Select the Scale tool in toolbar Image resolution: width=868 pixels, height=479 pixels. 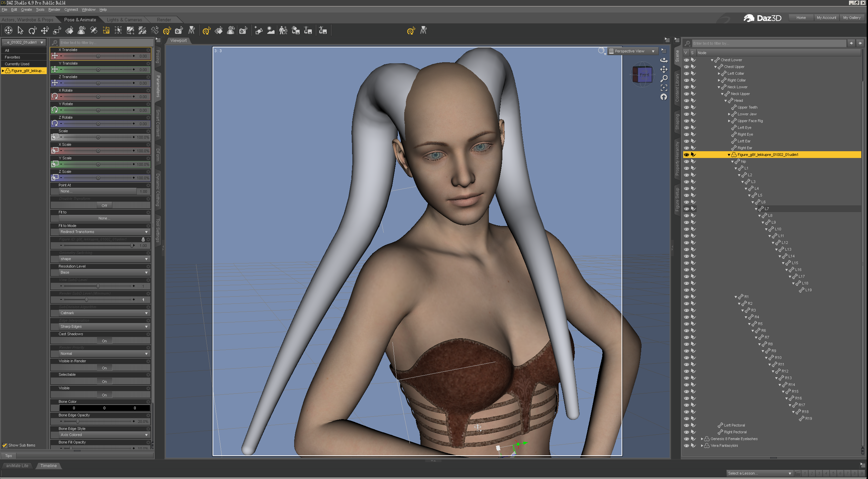click(x=57, y=31)
